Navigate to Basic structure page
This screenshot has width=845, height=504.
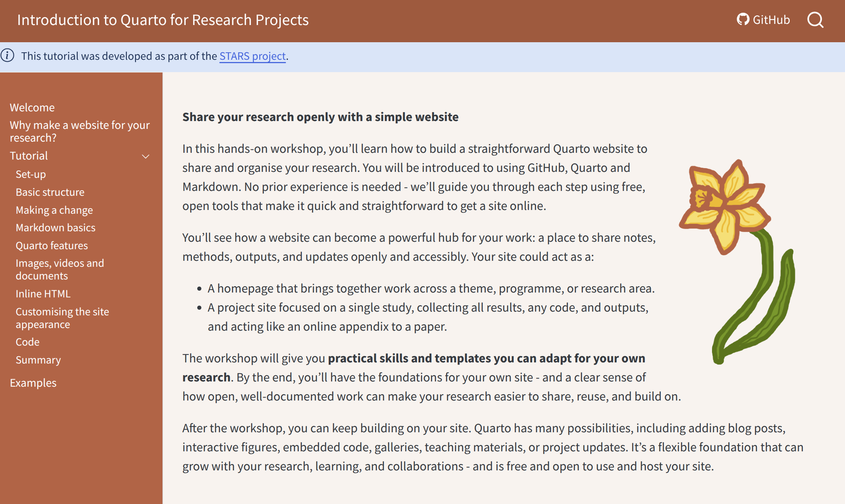[50, 192]
